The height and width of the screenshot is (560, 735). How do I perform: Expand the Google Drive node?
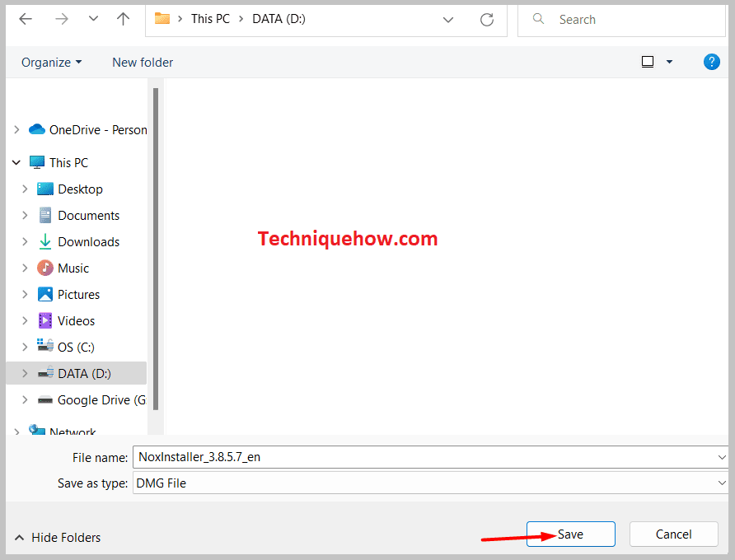pyautogui.click(x=25, y=399)
